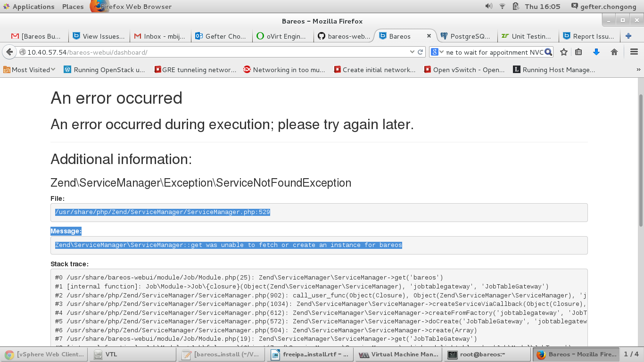This screenshot has width=644, height=362.
Task: Open the Firefox hamburger menu
Action: pos(634,52)
